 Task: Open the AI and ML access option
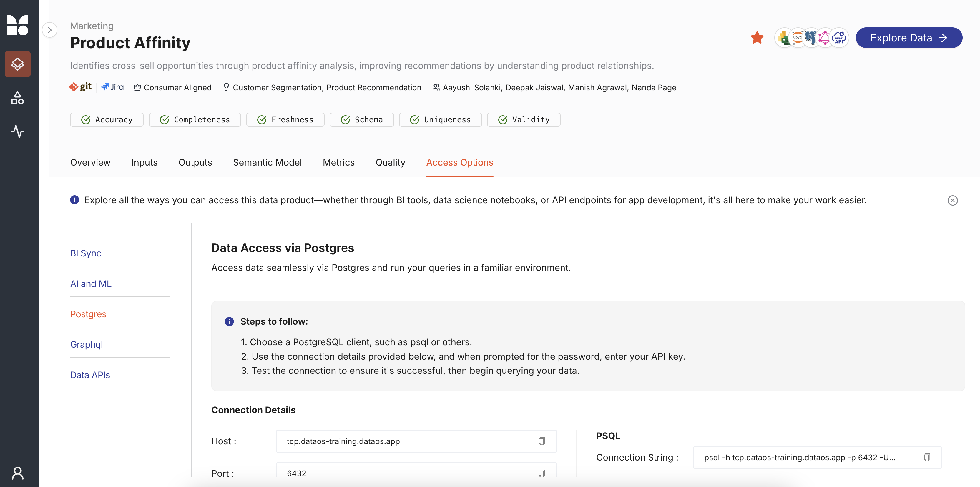(91, 283)
